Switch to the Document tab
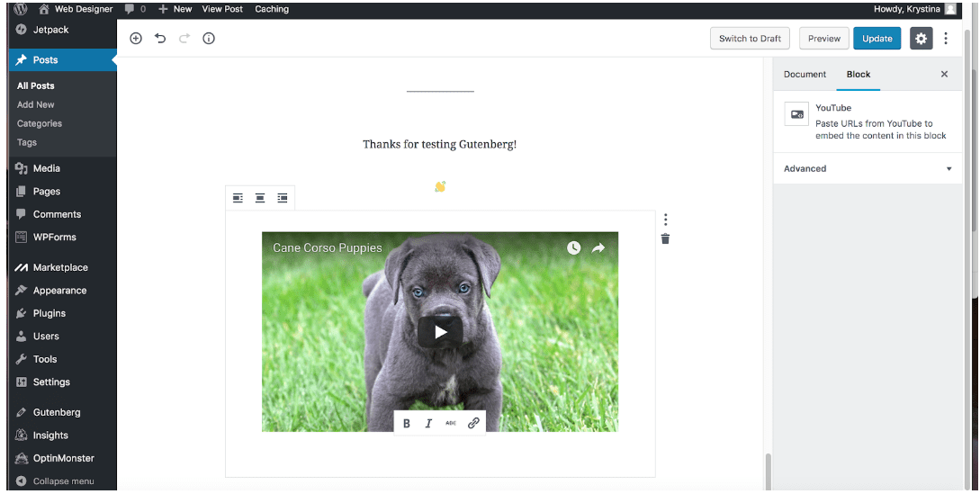 (x=805, y=75)
